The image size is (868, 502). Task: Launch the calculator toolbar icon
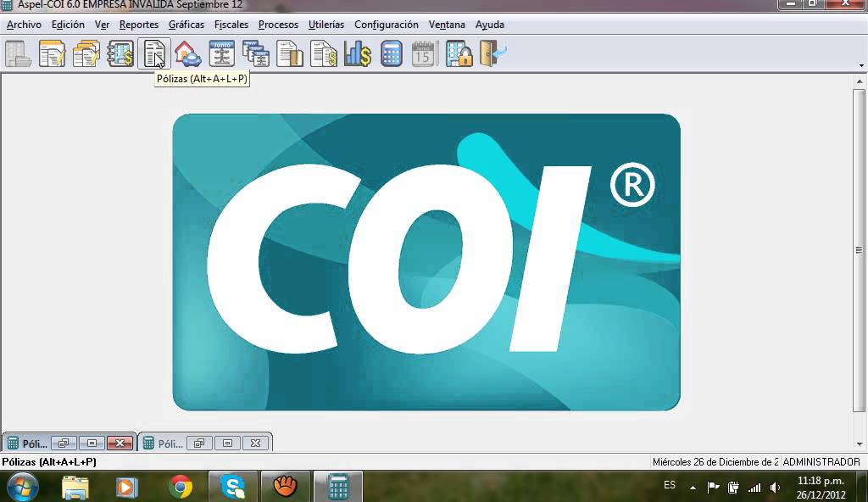(x=392, y=53)
